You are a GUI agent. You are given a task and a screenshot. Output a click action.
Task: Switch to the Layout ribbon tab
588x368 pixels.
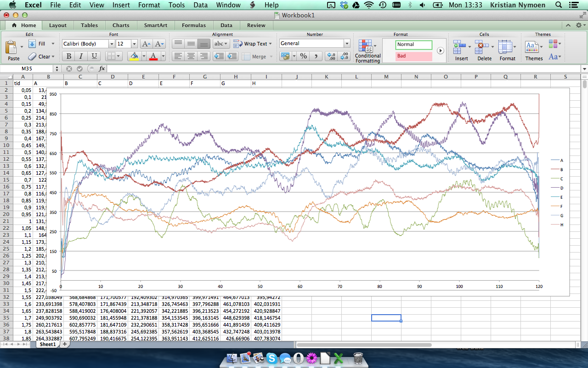tap(58, 25)
